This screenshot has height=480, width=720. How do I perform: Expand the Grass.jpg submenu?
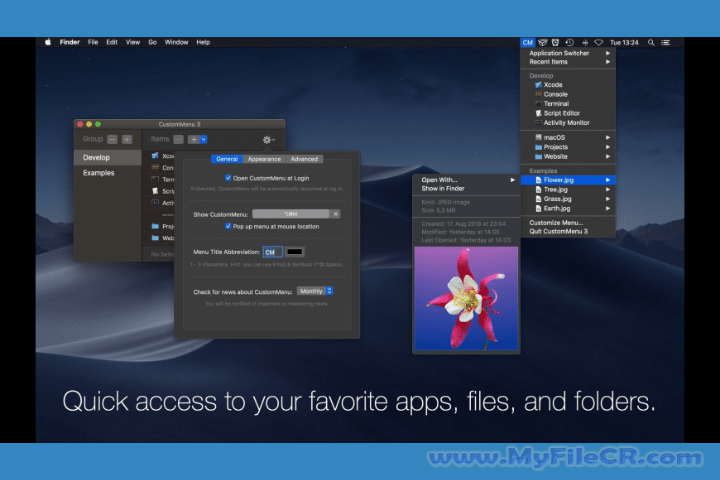568,199
